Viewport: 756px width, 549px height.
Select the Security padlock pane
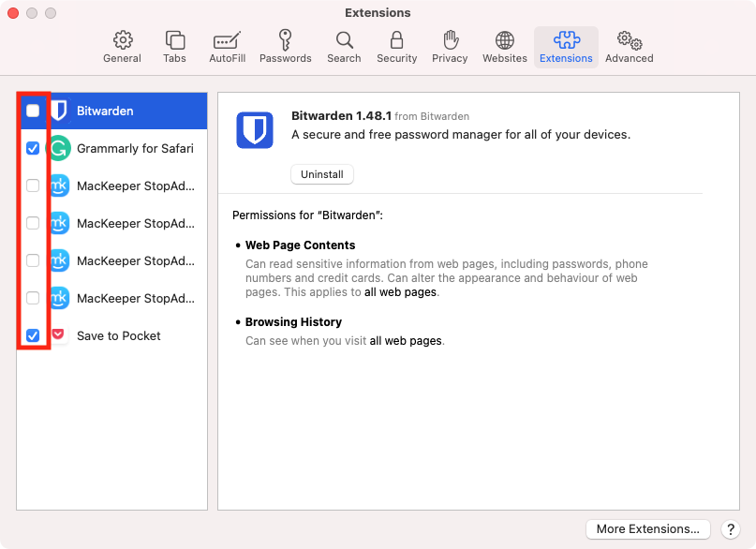(397, 47)
